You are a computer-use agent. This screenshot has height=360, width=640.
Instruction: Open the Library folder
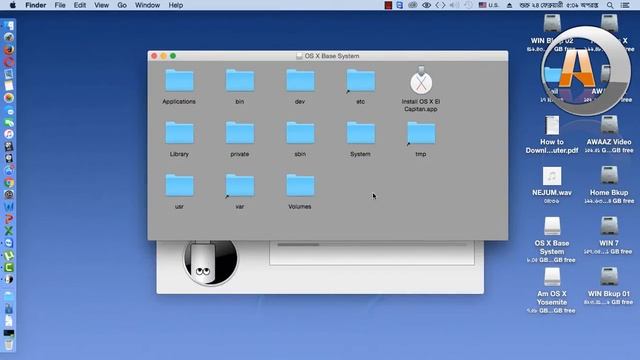click(179, 133)
